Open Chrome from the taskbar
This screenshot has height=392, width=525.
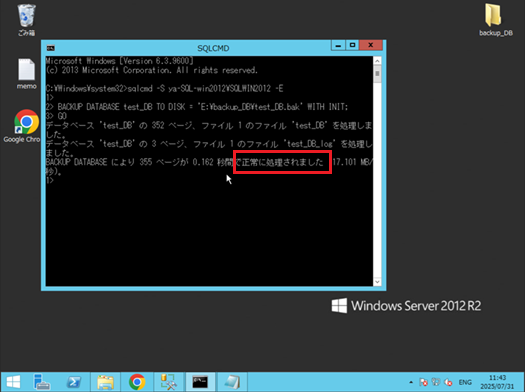tap(137, 382)
